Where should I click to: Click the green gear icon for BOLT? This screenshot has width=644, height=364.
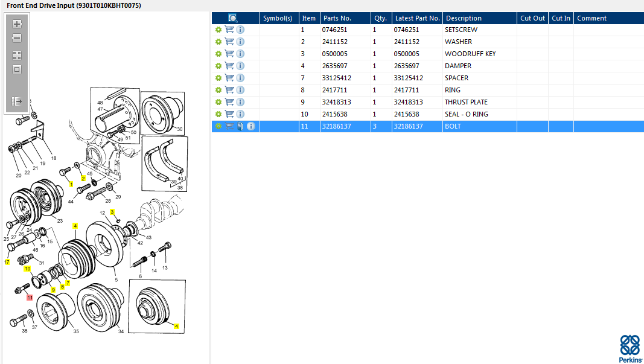(x=218, y=126)
